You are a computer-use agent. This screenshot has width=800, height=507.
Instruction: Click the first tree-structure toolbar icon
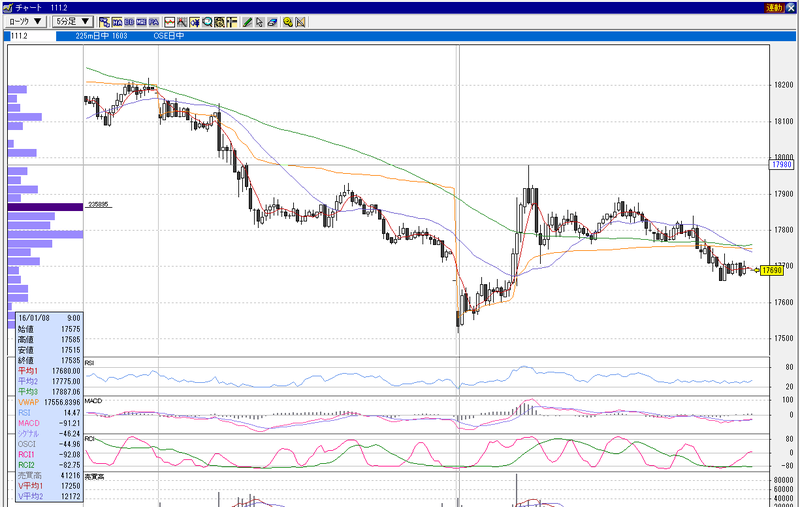coord(105,22)
